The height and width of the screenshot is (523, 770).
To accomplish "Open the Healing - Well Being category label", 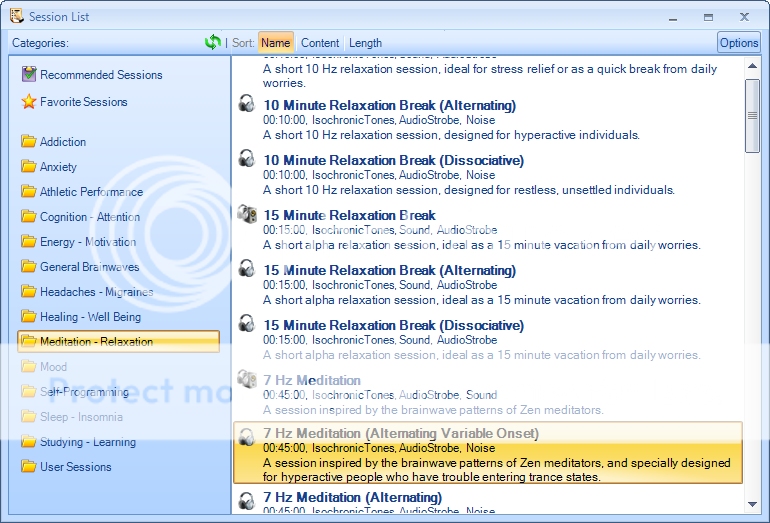I will click(90, 317).
